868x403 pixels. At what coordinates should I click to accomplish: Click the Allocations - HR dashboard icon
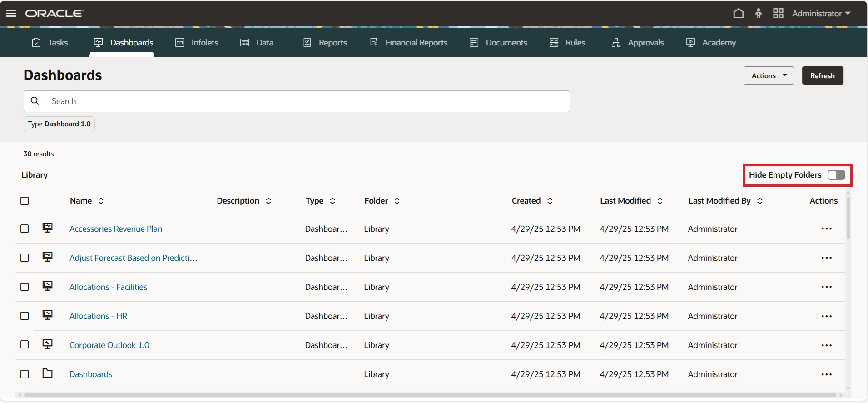click(x=47, y=314)
